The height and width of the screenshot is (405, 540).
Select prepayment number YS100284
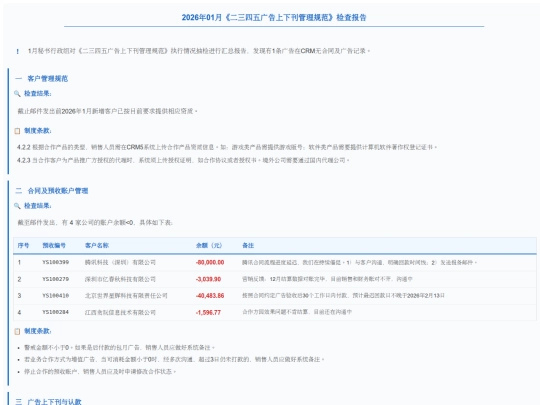click(x=56, y=312)
